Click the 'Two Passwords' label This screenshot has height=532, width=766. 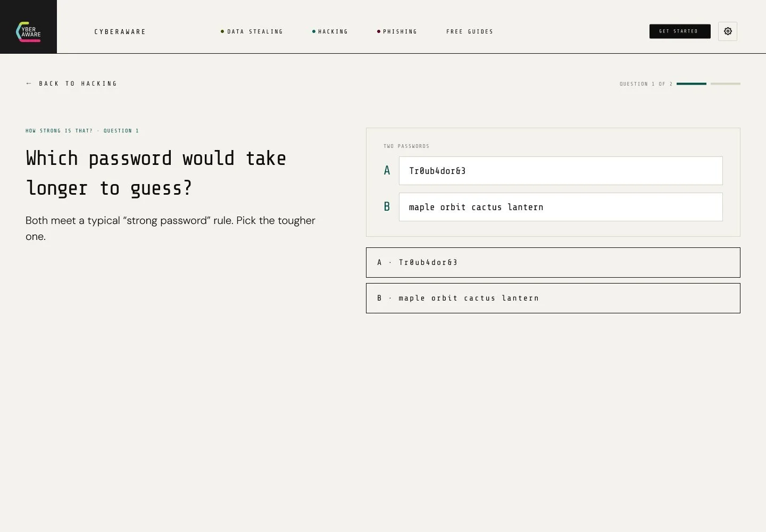[x=406, y=146]
